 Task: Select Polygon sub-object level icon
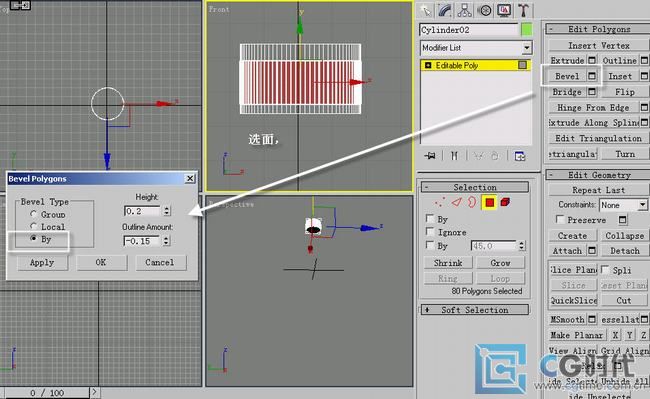(490, 202)
